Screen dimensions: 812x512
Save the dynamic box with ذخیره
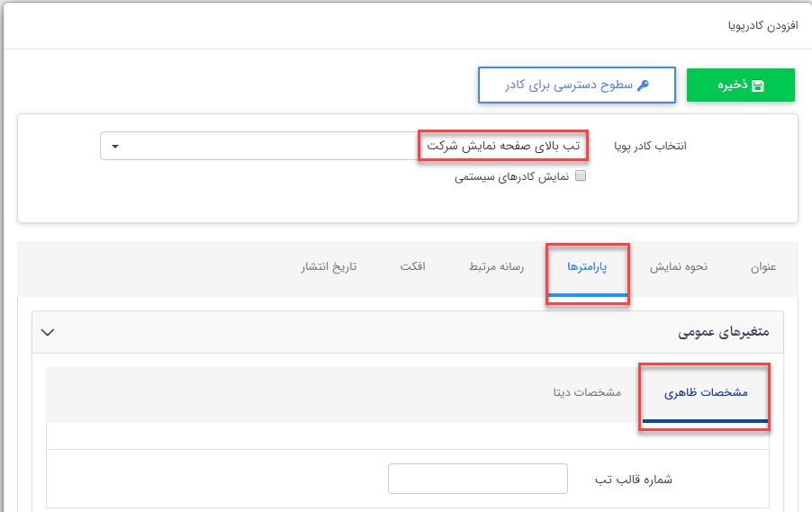pos(740,85)
